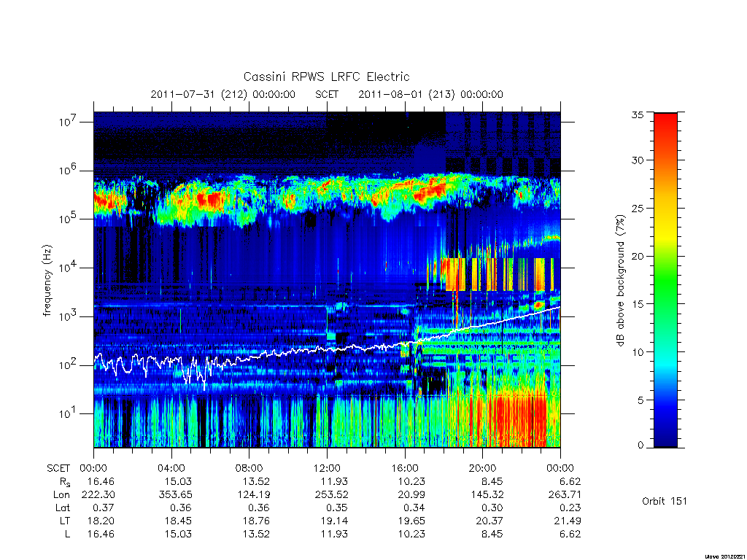Image resolution: width=747 pixels, height=560 pixels.
Task: Click the 'dB above background (7%)' label
Action: pos(620,280)
